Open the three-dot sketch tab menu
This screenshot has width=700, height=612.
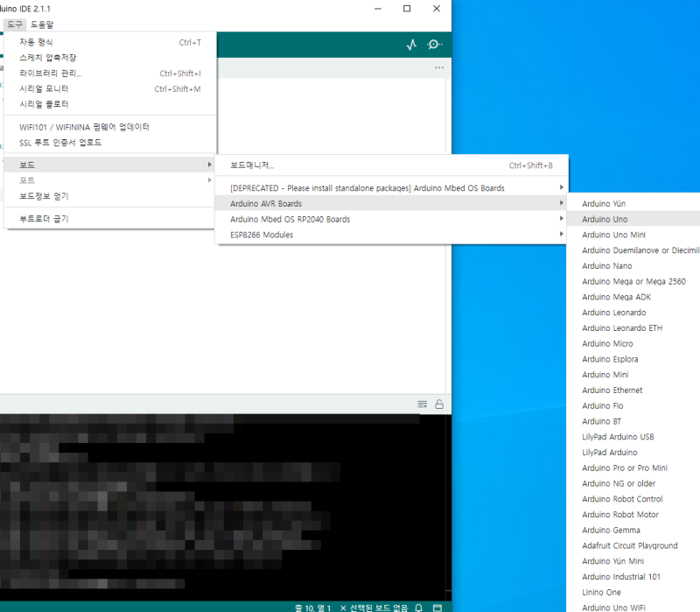pyautogui.click(x=439, y=68)
